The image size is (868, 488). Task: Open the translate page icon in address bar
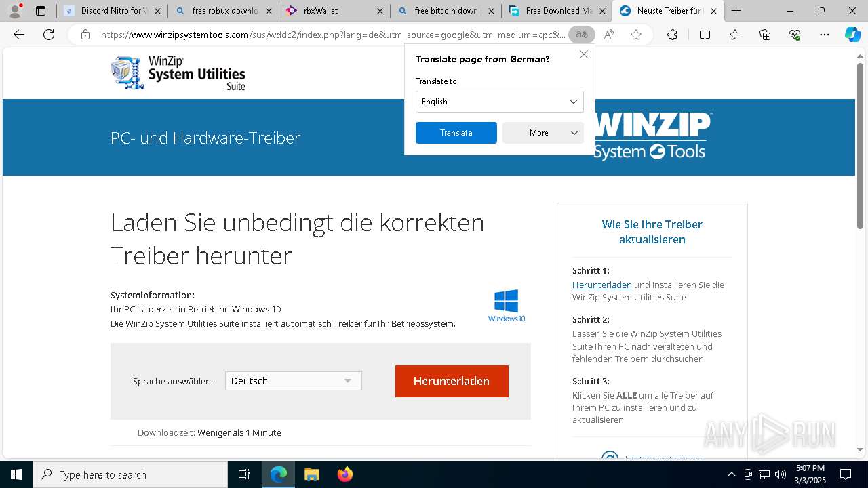[x=582, y=35]
